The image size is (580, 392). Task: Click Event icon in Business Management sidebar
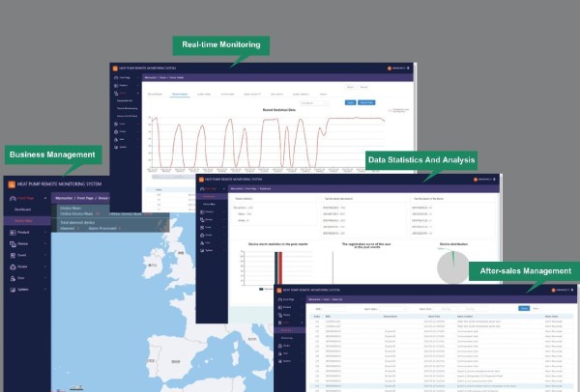click(x=13, y=255)
